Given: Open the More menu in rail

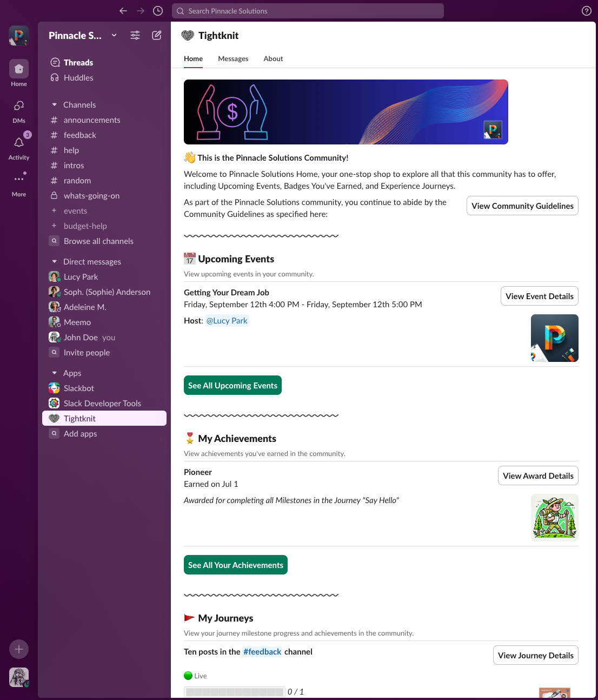Looking at the screenshot, I should (19, 184).
